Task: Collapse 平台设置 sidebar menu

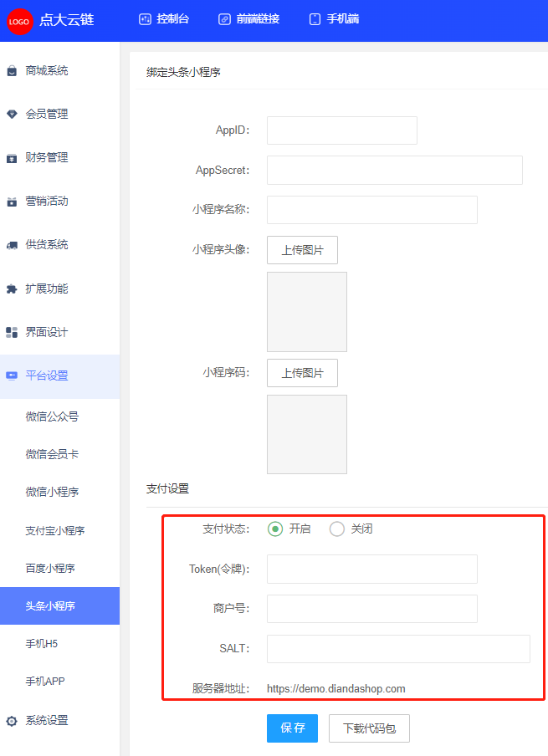Action: coord(59,376)
